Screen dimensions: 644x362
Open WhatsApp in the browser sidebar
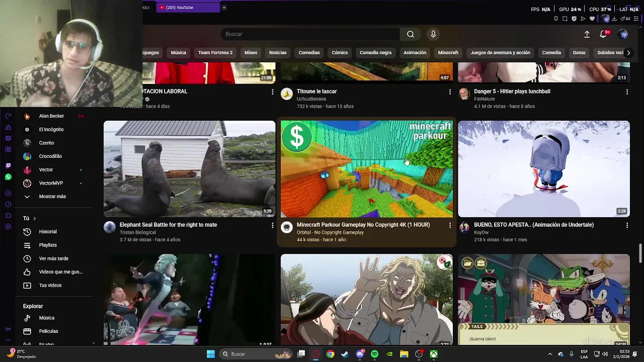tap(8, 177)
